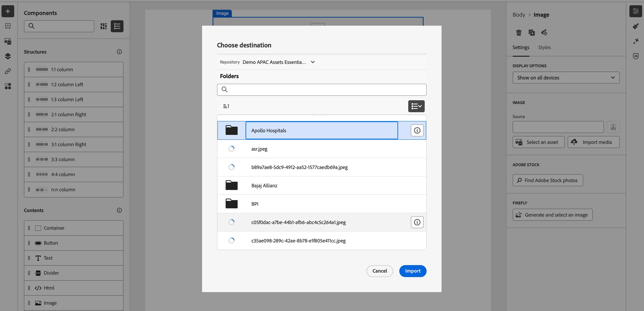Click Import media button
Screen dimensions: 644x311
coord(593,142)
